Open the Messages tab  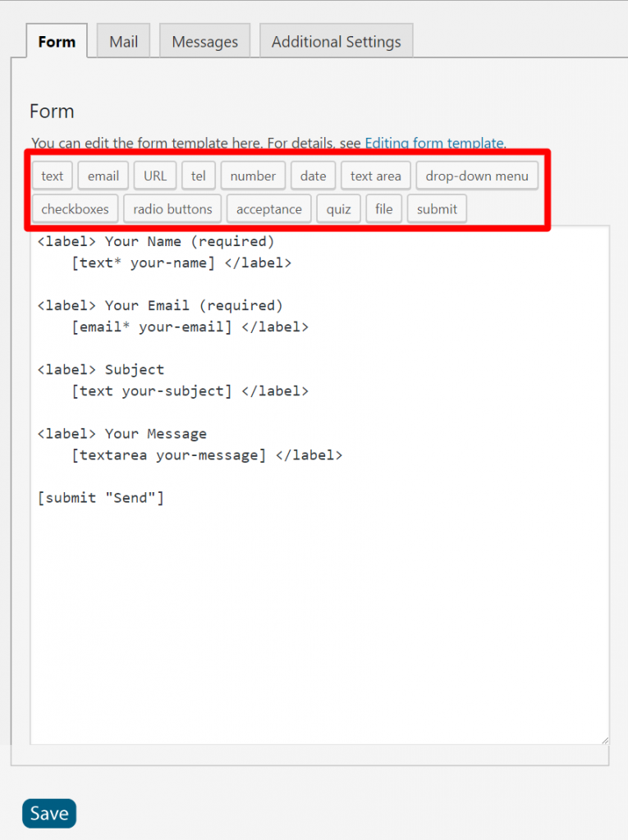point(205,41)
